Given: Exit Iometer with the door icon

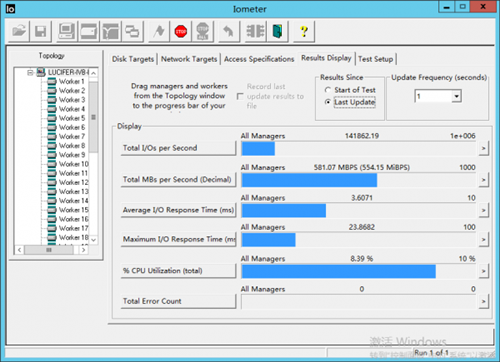Looking at the screenshot, I should (x=277, y=32).
